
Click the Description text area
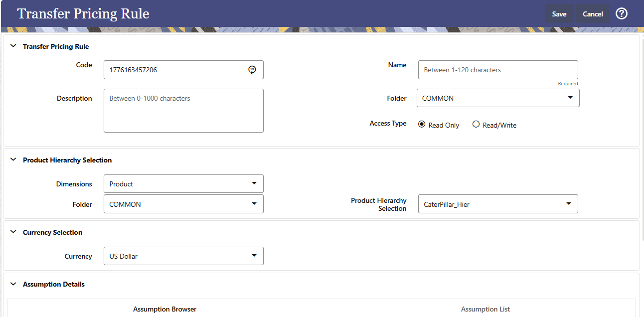click(x=183, y=111)
